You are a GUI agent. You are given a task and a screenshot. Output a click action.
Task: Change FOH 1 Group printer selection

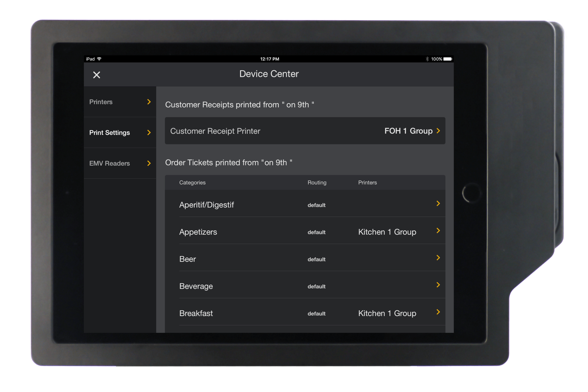point(408,131)
